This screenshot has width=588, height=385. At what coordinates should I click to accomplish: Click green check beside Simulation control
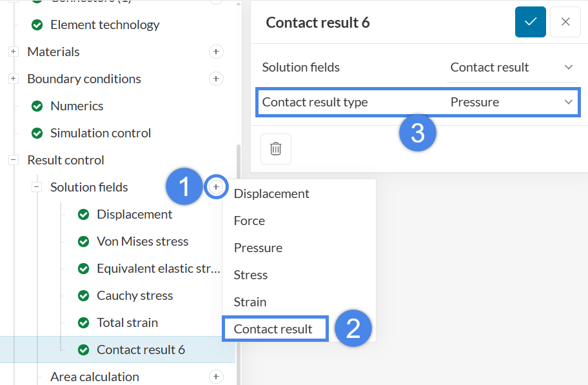pos(37,133)
